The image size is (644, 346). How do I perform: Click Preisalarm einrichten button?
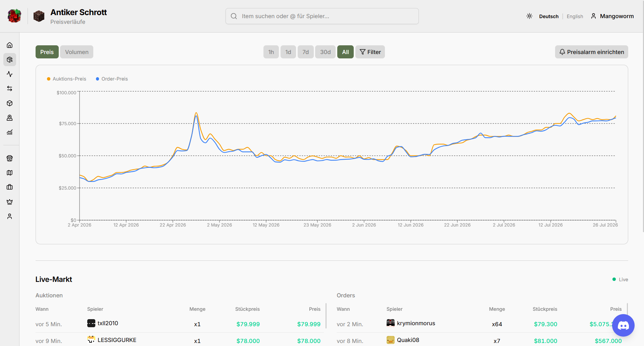[592, 52]
